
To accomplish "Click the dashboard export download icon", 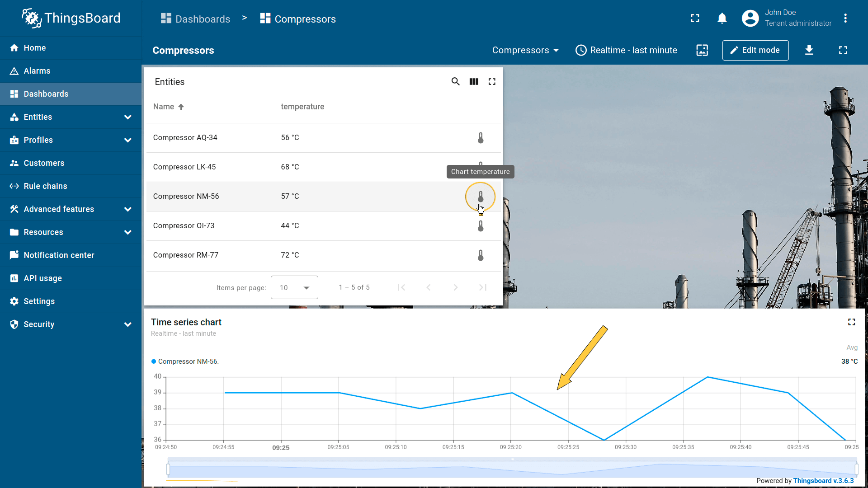I will click(809, 50).
